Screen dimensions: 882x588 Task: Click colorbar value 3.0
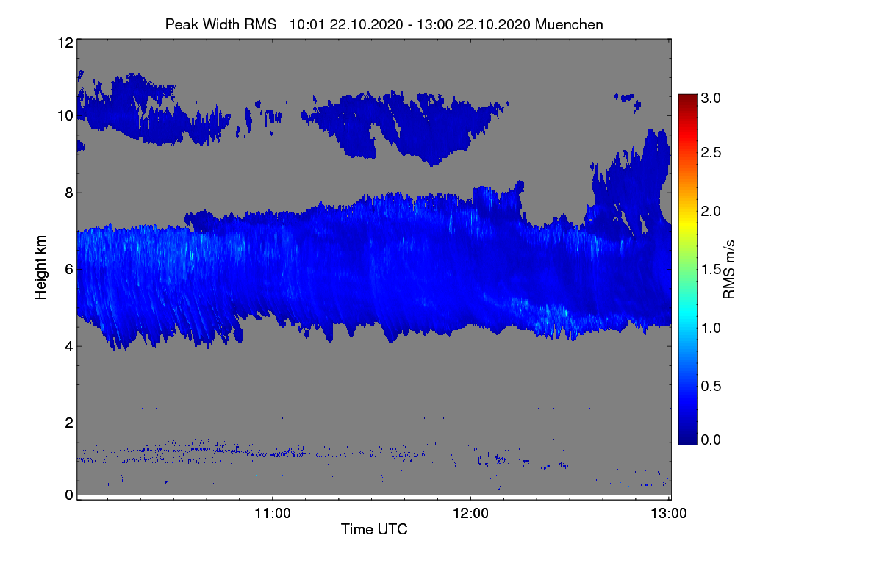(x=710, y=97)
